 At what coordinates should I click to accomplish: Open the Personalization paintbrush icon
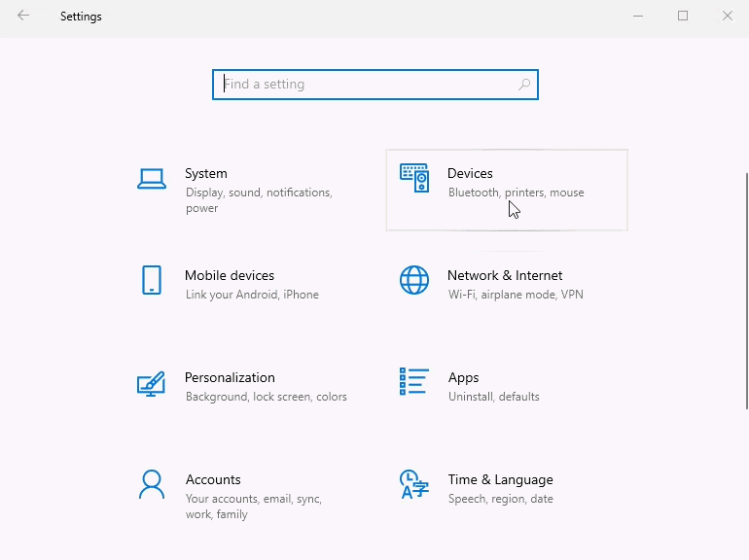tap(151, 384)
